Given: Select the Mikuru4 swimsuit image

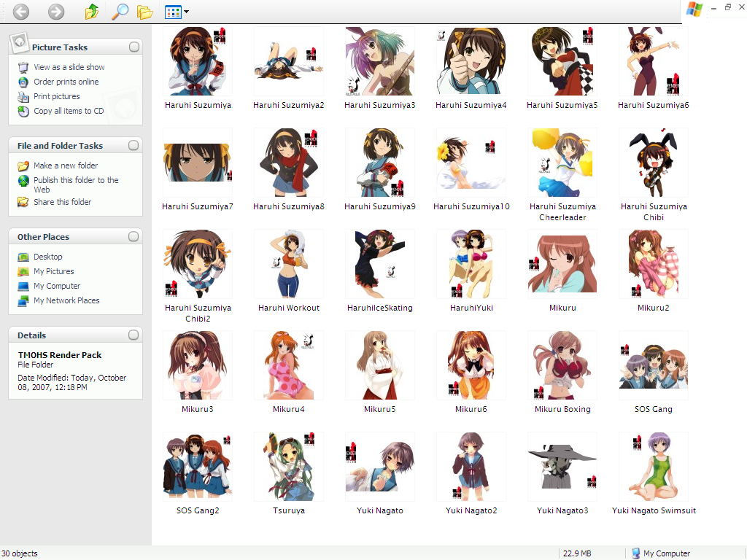Looking at the screenshot, I should [289, 366].
